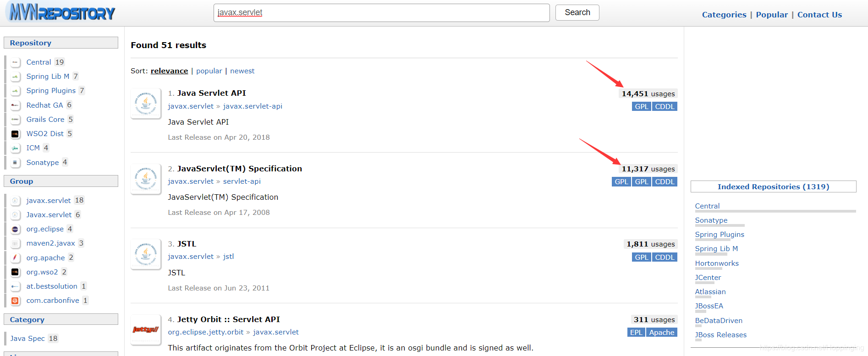
Task: Open the Contact Us menu link
Action: tap(819, 15)
